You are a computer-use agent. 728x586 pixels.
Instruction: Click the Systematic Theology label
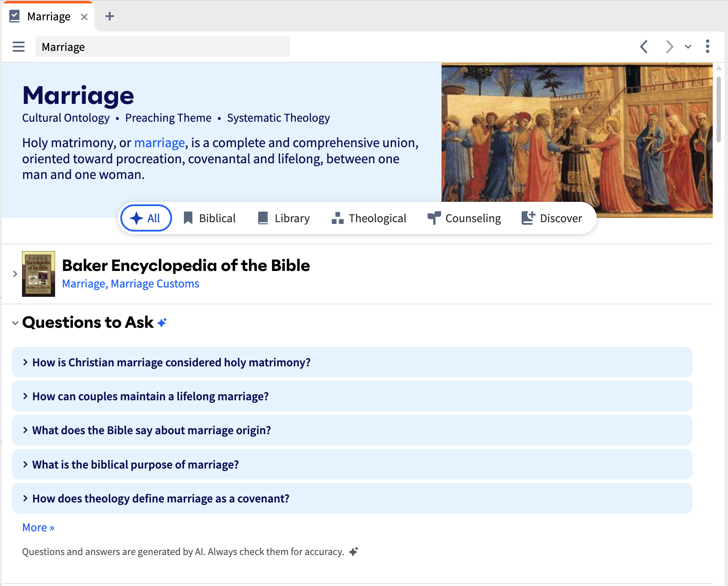pyautogui.click(x=278, y=118)
